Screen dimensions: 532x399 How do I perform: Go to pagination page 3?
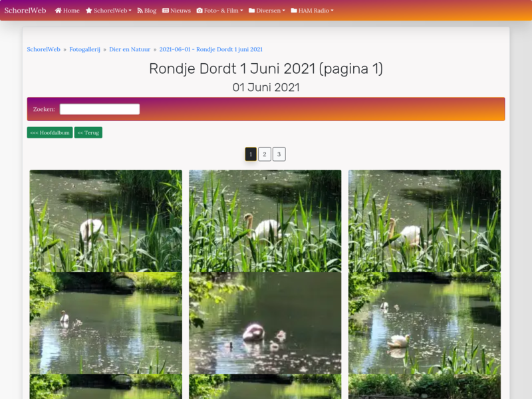(x=279, y=154)
